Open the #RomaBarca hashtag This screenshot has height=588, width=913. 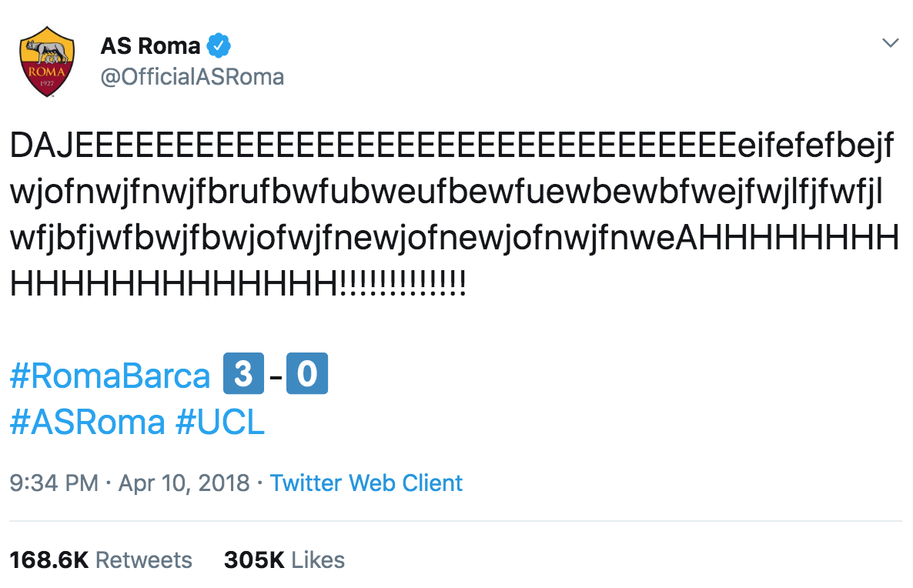click(110, 376)
